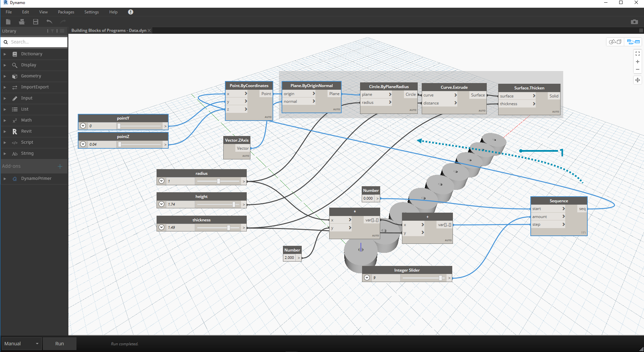Image resolution: width=644 pixels, height=352 pixels.
Task: Open the Manual run mode dropdown
Action: coord(21,344)
